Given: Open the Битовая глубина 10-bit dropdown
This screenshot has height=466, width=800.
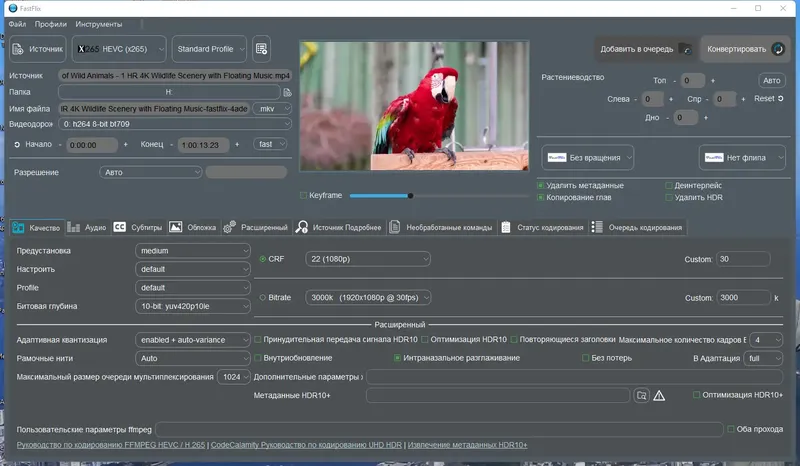Looking at the screenshot, I should [x=192, y=305].
